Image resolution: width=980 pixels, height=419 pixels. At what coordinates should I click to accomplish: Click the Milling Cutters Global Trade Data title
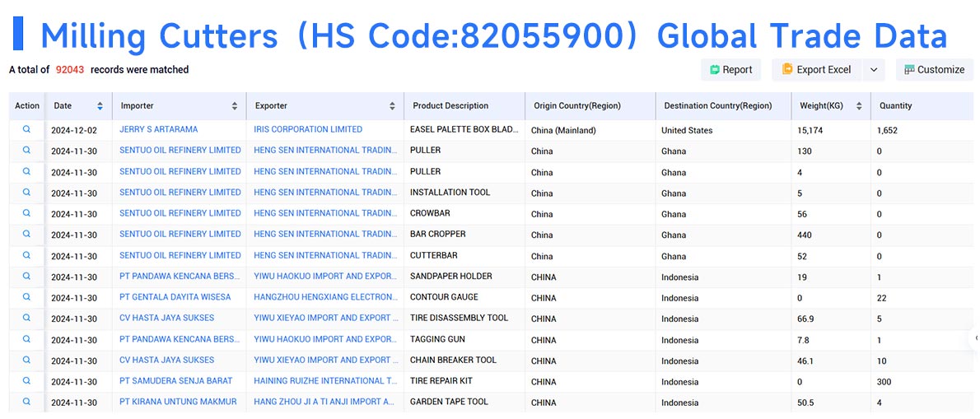[494, 35]
